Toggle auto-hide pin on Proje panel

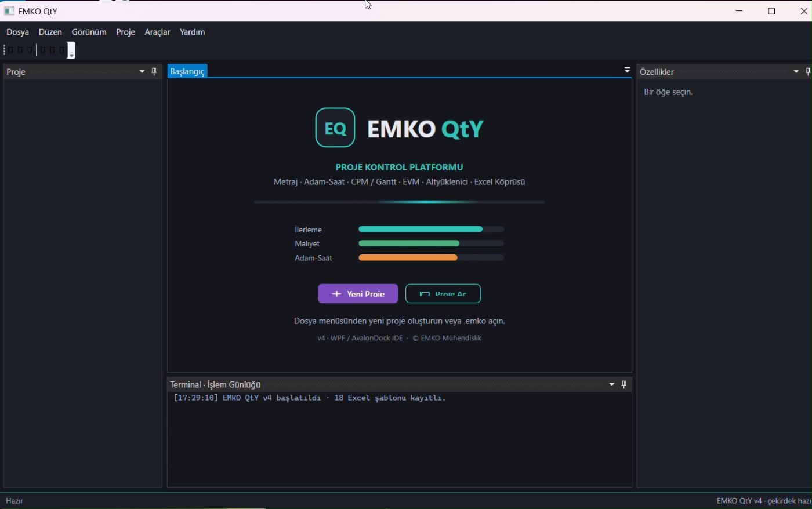click(x=154, y=71)
